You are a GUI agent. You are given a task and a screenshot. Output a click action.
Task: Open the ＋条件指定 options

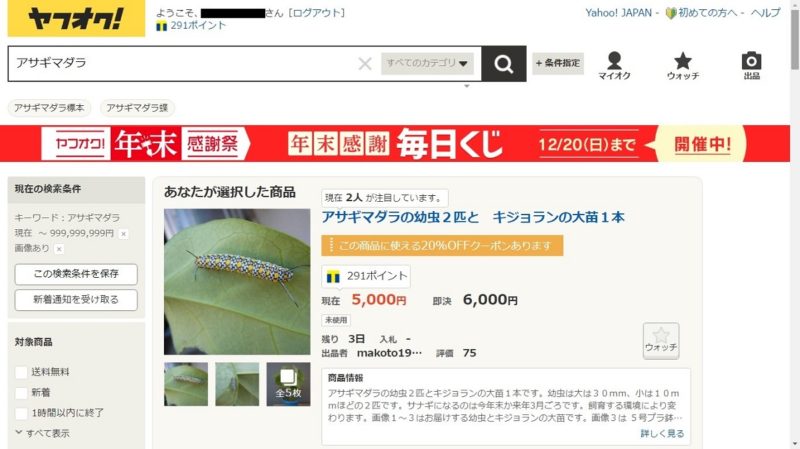558,63
